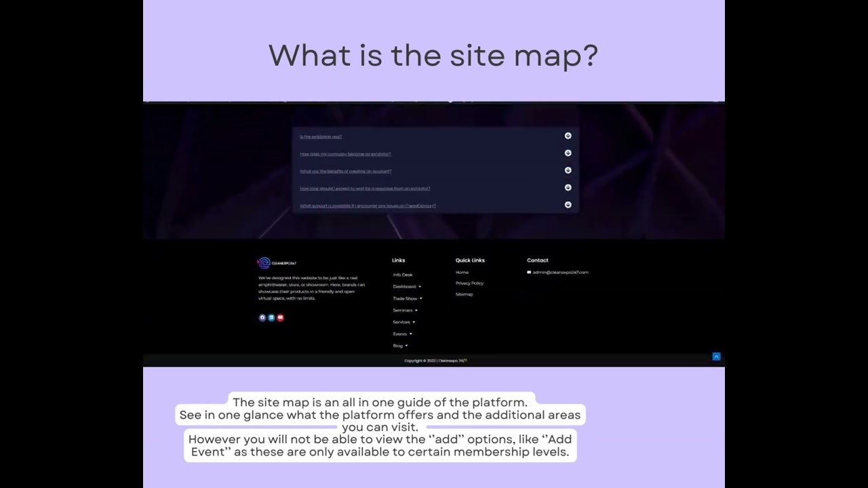
Task: Click the CleanExpo247 logo in footer
Action: click(277, 263)
